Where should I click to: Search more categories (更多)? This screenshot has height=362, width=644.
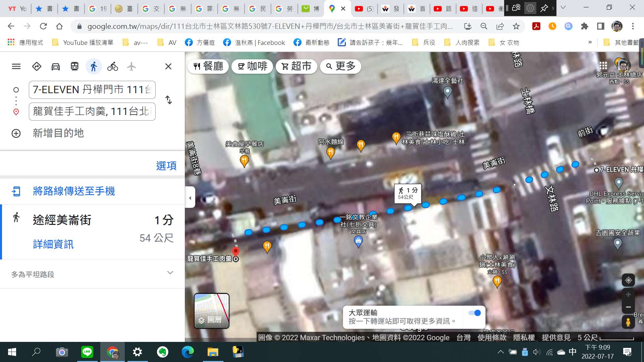point(341,66)
